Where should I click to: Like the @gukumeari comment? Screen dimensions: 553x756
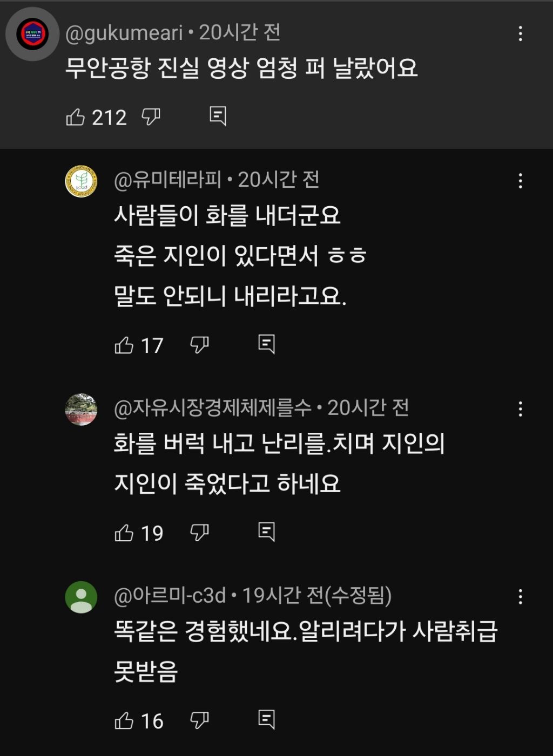click(76, 117)
